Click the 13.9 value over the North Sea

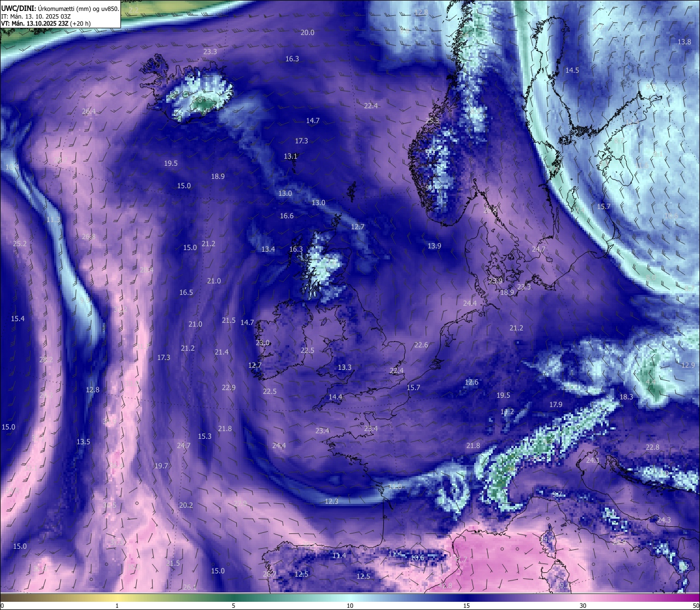[x=434, y=246]
